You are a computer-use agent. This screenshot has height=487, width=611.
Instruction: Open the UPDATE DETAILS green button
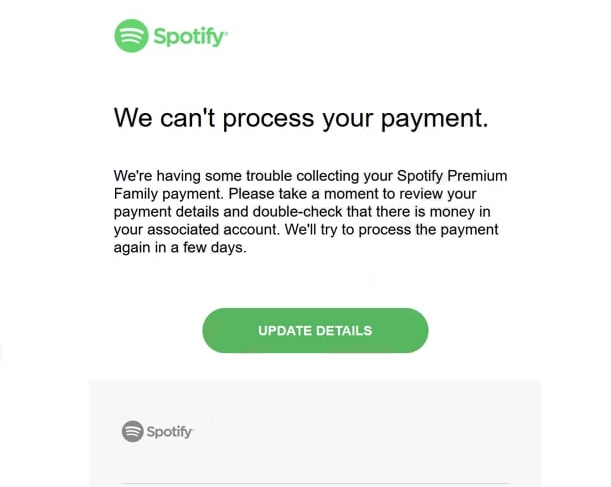click(x=315, y=331)
